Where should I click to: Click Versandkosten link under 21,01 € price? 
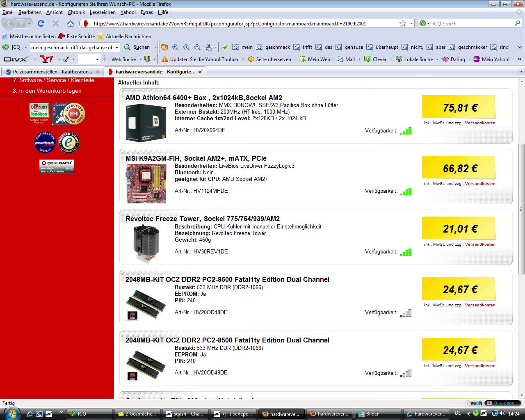[480, 244]
